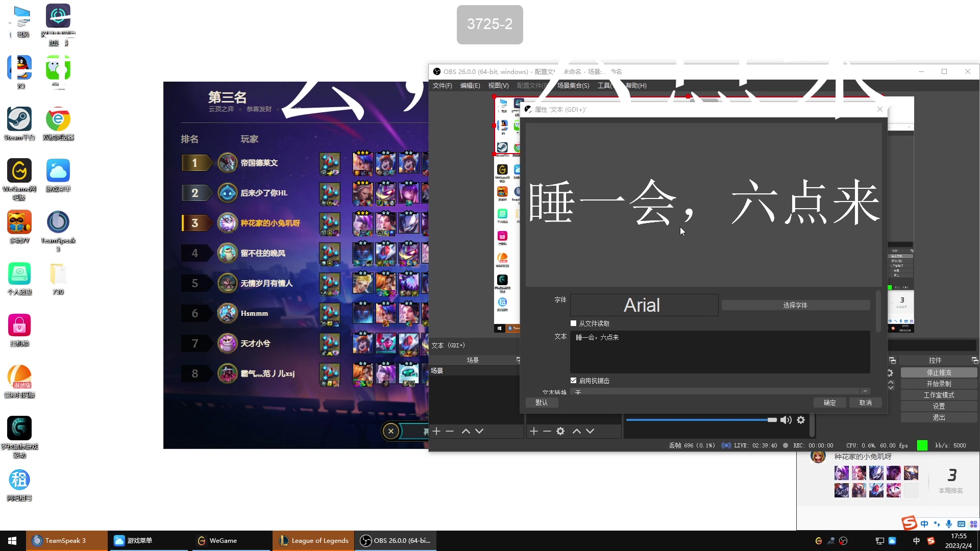
Task: Open the QQ desktop icon
Action: coord(19,72)
